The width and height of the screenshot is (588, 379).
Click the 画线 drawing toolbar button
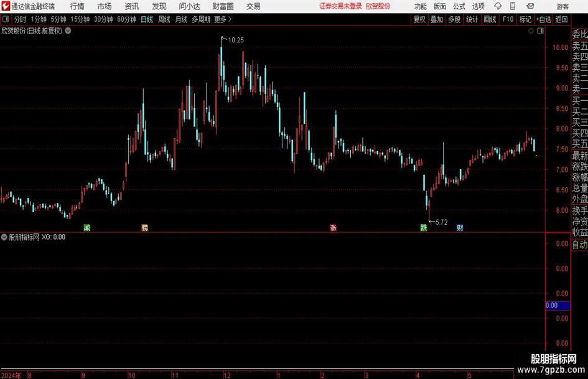pos(490,19)
